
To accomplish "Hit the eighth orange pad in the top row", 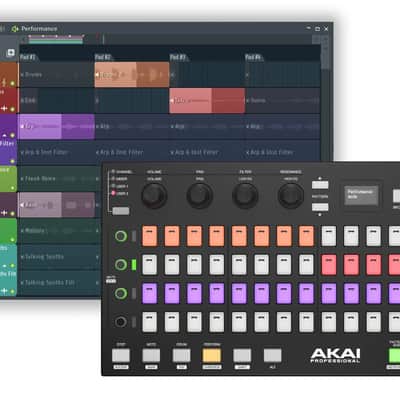I will 306,236.
